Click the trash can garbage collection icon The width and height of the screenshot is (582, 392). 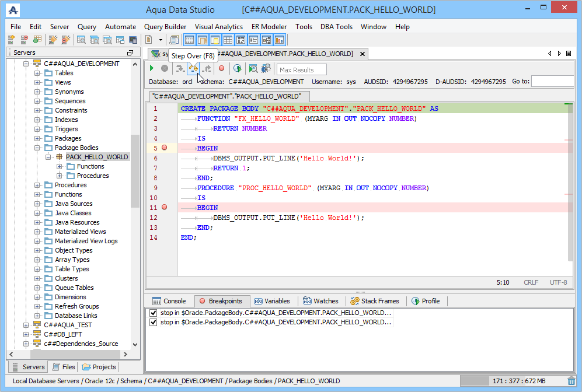571,381
